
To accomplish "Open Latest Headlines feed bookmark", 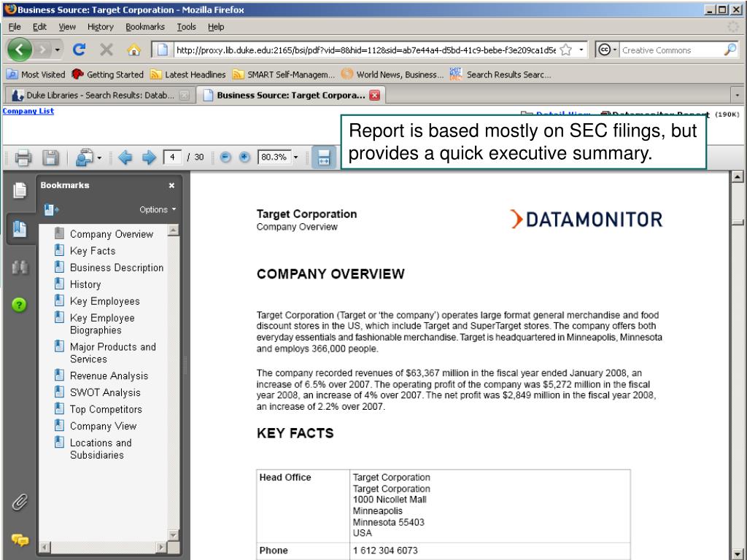I will (x=188, y=74).
